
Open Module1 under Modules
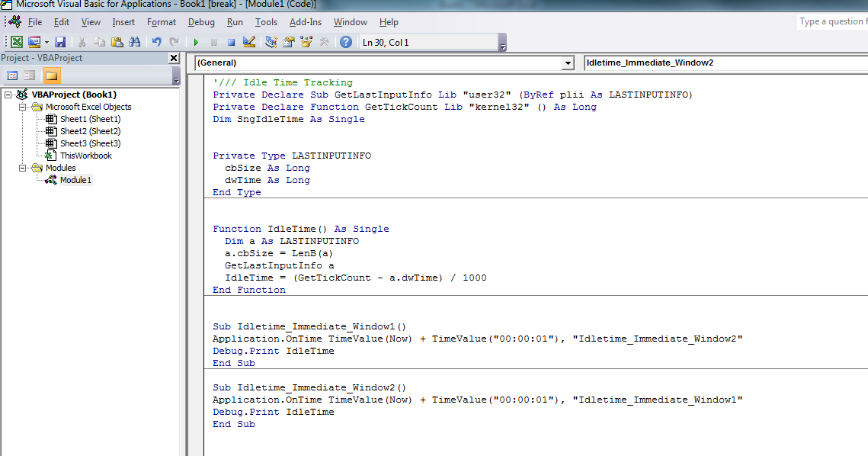[76, 180]
